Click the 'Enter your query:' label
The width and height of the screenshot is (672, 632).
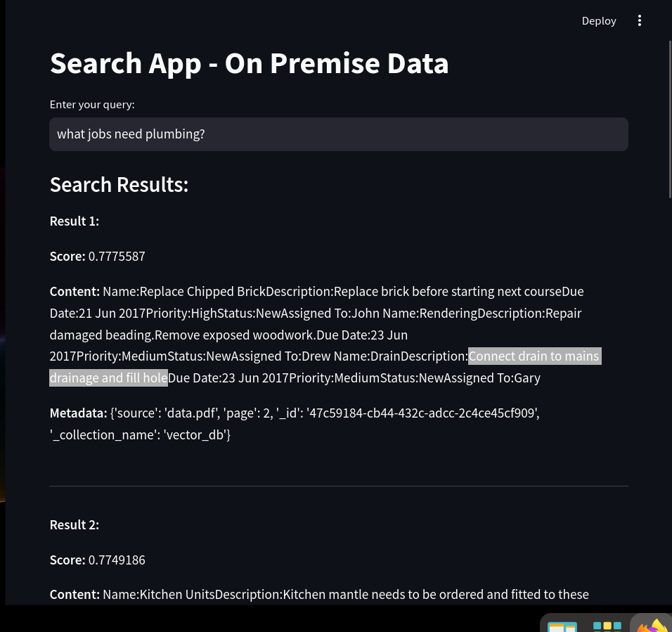click(91, 104)
